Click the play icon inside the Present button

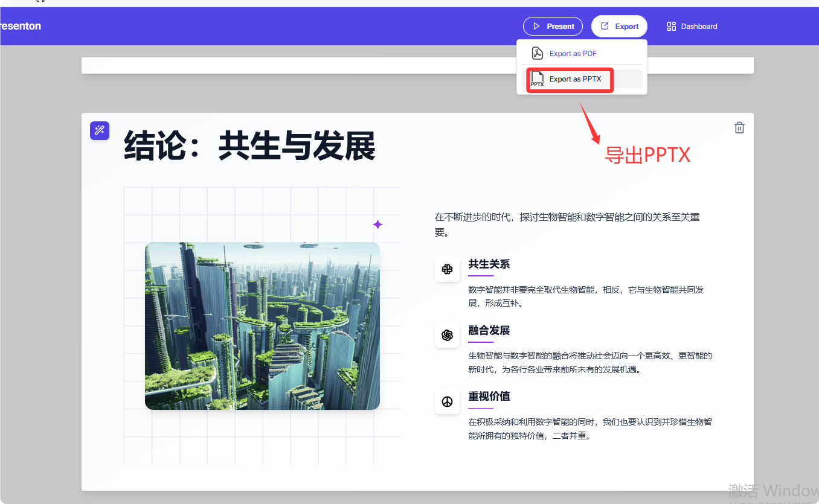coord(536,26)
